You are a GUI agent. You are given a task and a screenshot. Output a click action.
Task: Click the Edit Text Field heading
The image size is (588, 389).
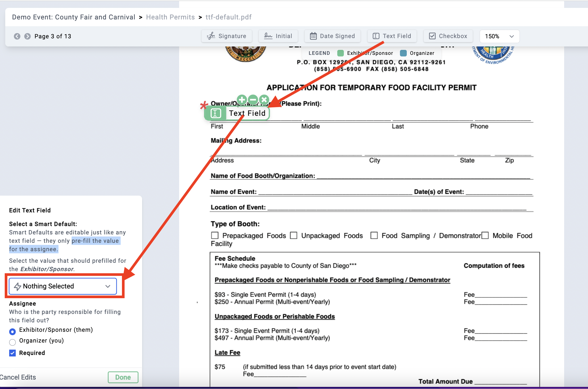(x=30, y=210)
